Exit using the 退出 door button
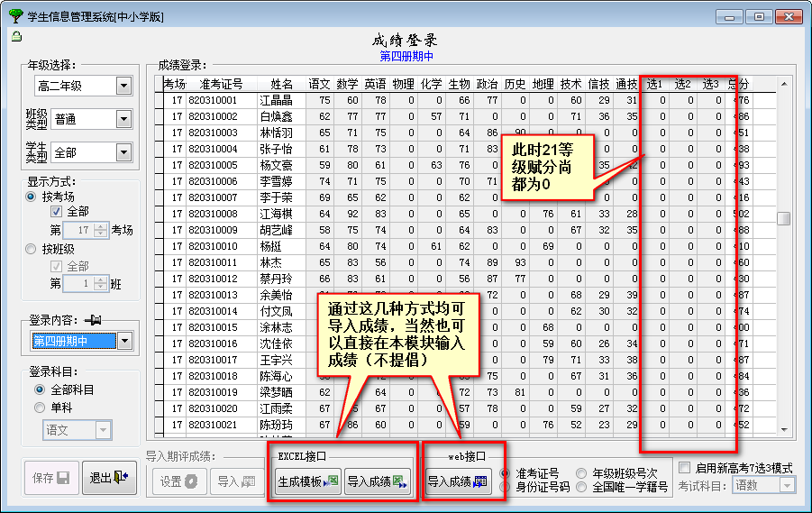Screen dimensions: 812x513 [108, 479]
